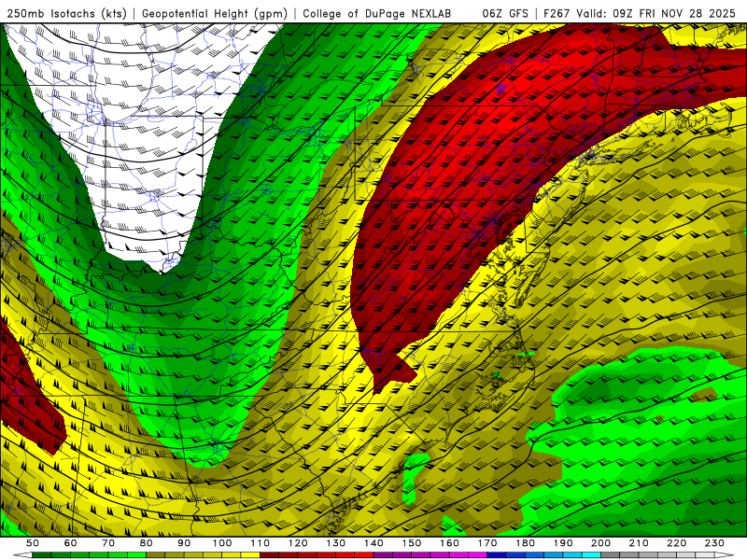The image size is (747, 560).
Task: Click the 'College of DuPage NEXLAB' label
Action: point(377,13)
